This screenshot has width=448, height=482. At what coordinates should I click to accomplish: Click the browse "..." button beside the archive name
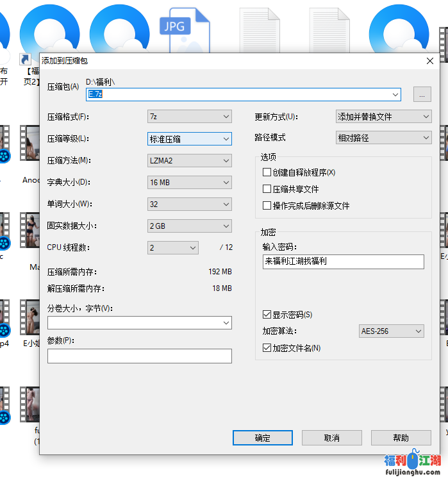[x=422, y=94]
